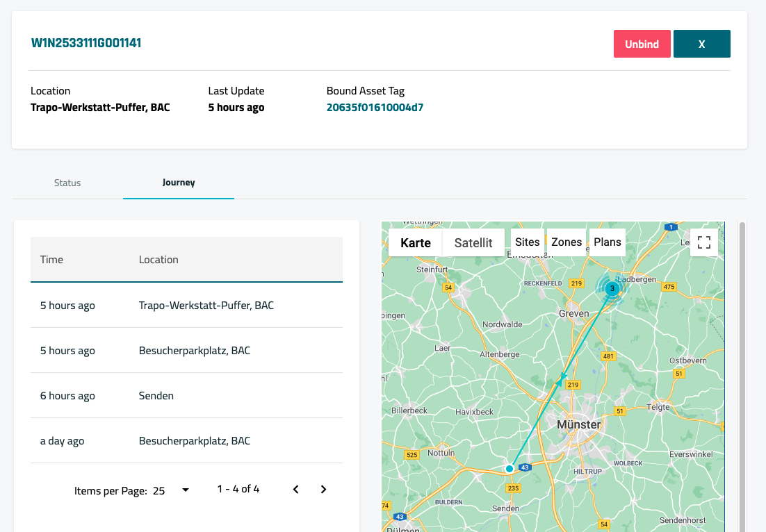Switch to the Status tab

pos(67,183)
